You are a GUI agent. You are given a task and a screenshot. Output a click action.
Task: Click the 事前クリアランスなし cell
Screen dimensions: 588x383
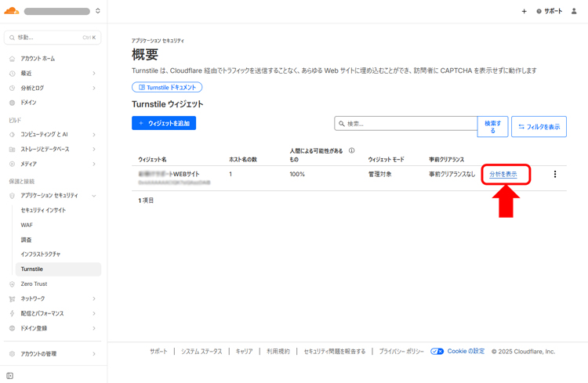(452, 174)
